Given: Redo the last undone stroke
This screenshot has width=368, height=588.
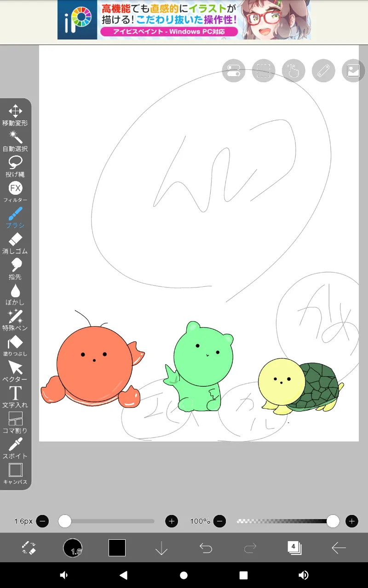Looking at the screenshot, I should (250, 548).
